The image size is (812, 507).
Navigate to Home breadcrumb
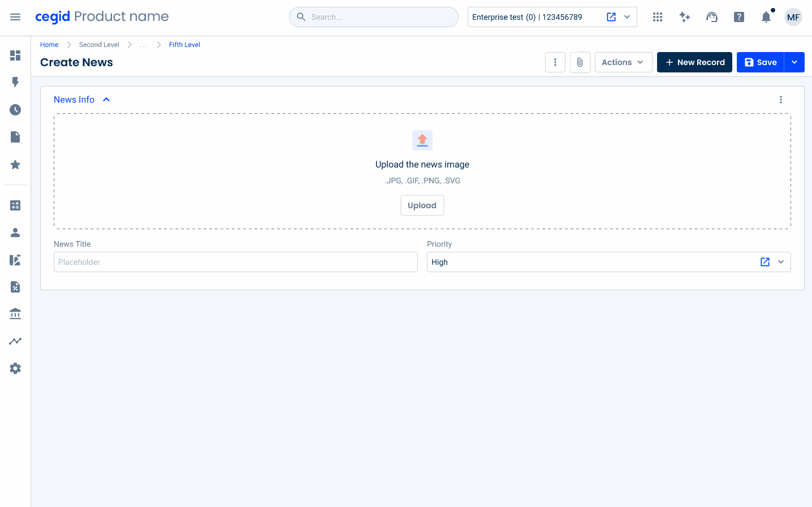[49, 45]
